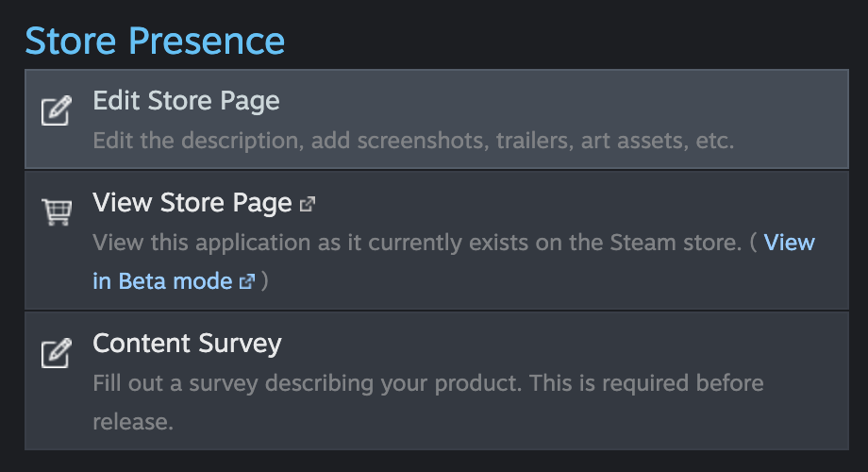This screenshot has width=868, height=472.
Task: Click the pencil icon beside Edit Store Page
Action: [57, 110]
